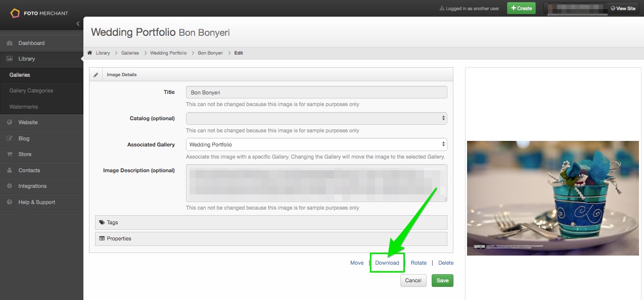
Task: Open the Blog sidebar section
Action: (41, 138)
